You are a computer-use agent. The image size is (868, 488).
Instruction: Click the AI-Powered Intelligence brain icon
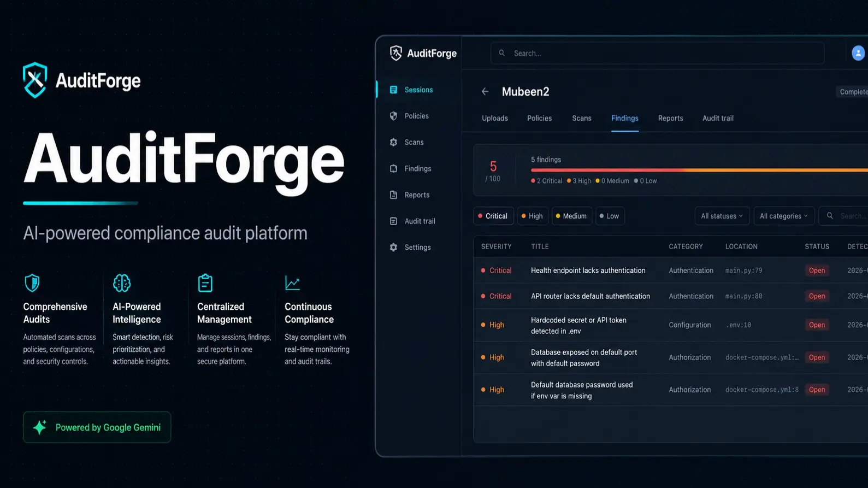[x=122, y=283]
